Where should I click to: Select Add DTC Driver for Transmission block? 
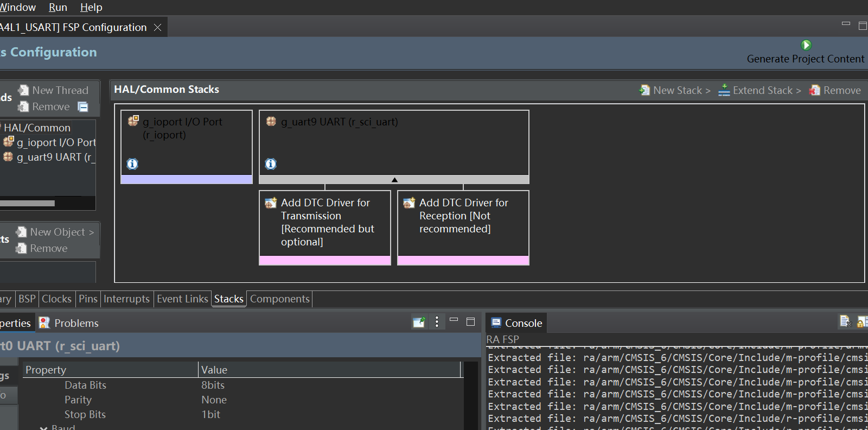[x=325, y=227]
